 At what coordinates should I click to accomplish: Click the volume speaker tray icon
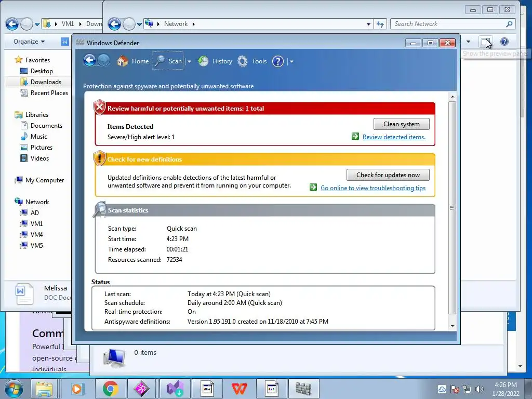click(x=479, y=389)
